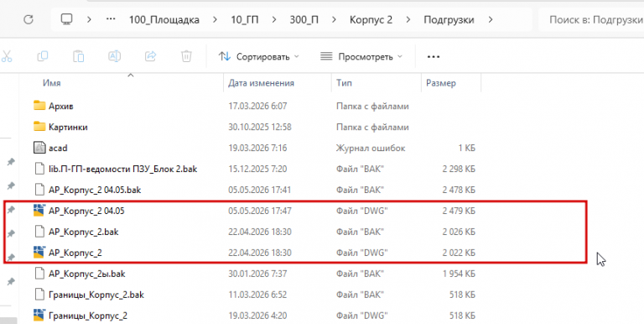Open the See more ellipsis menu
Viewport: 644px width, 324px height.
(x=434, y=57)
